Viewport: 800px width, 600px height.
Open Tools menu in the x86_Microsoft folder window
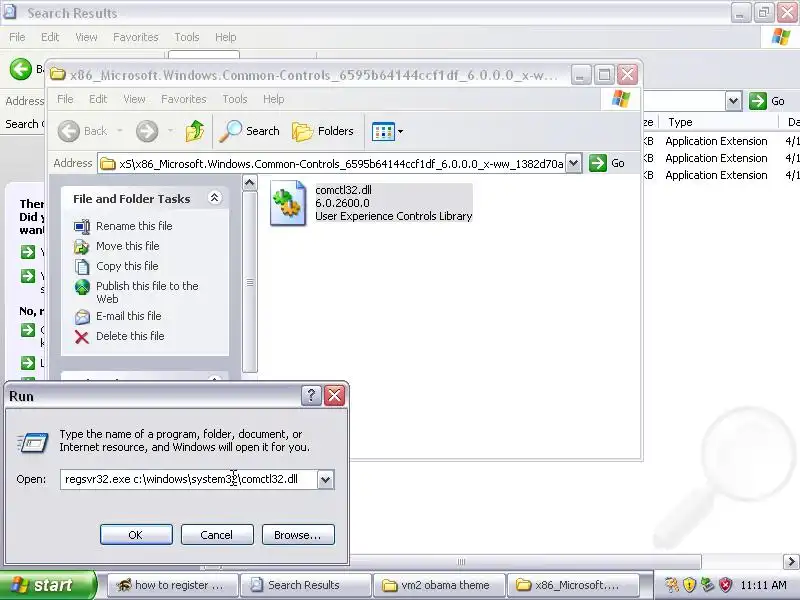[235, 99]
